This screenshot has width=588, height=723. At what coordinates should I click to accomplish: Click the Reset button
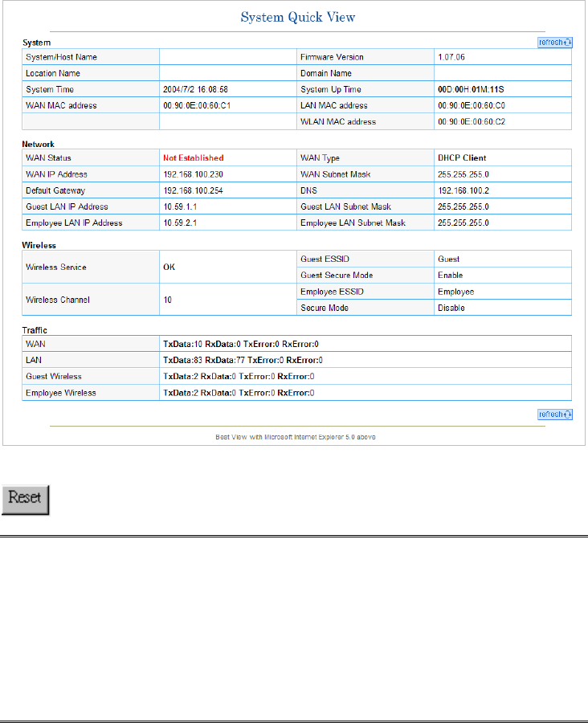tap(26, 500)
